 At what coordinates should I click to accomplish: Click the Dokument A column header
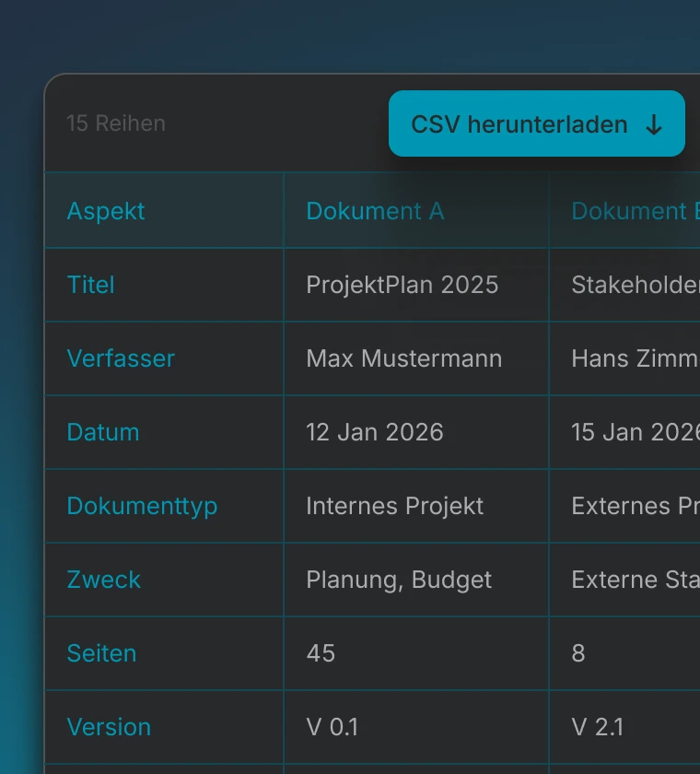(375, 211)
